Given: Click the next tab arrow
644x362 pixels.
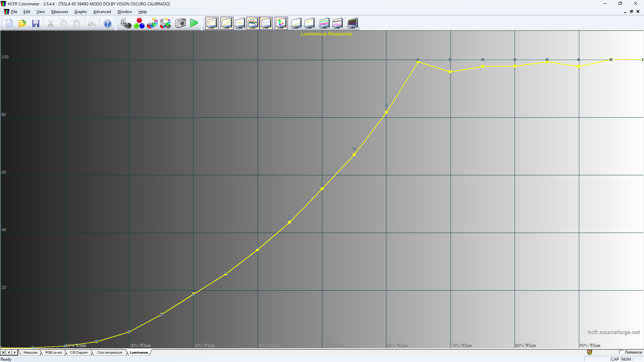Looking at the screenshot, I should click(x=15, y=353).
